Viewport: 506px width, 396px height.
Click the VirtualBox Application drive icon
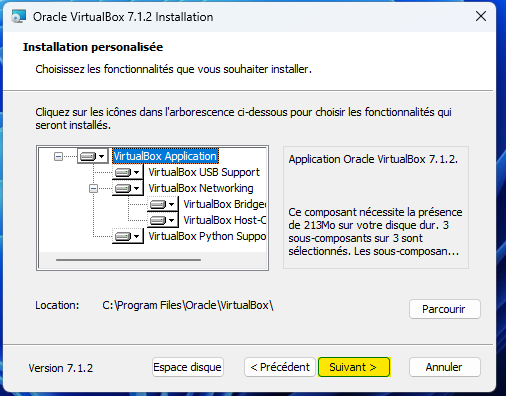[88, 156]
